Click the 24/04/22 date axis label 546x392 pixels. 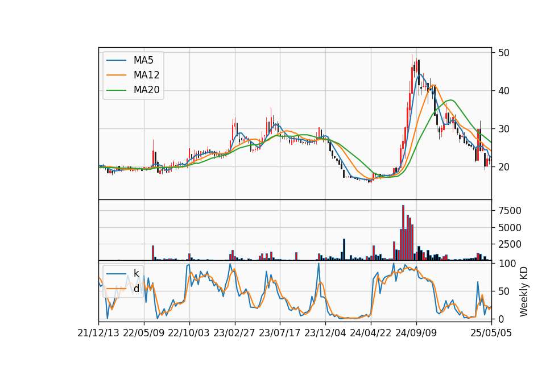tap(370, 333)
